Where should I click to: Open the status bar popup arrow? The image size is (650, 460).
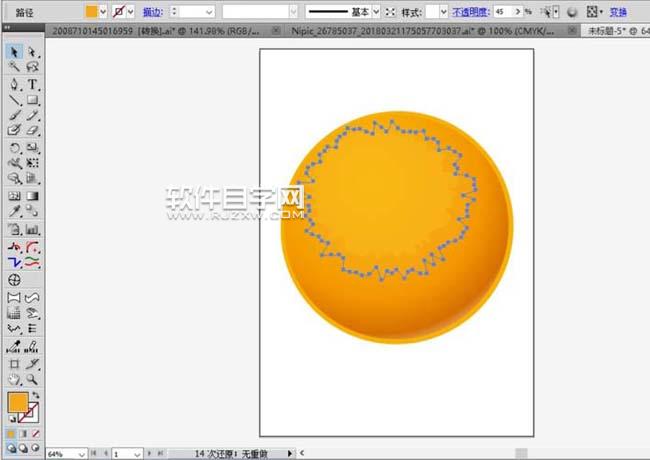pos(290,454)
